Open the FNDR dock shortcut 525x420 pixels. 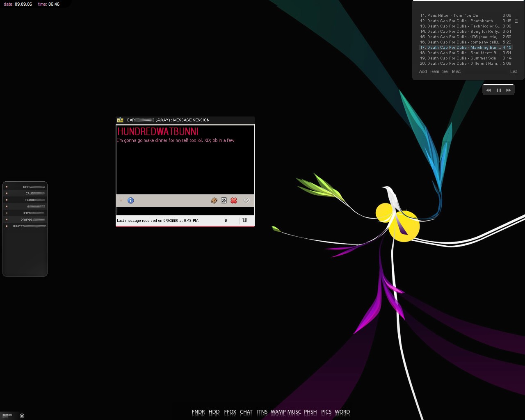[x=198, y=412]
